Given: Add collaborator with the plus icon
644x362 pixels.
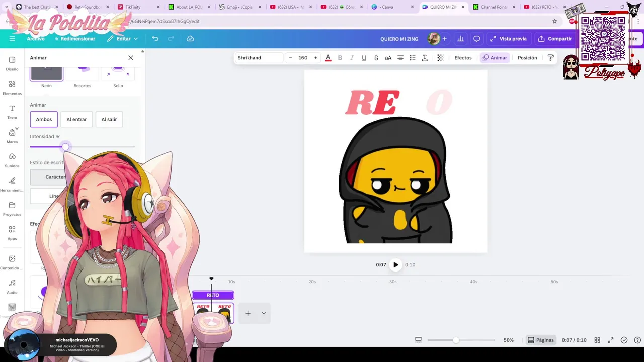Looking at the screenshot, I should [x=444, y=39].
